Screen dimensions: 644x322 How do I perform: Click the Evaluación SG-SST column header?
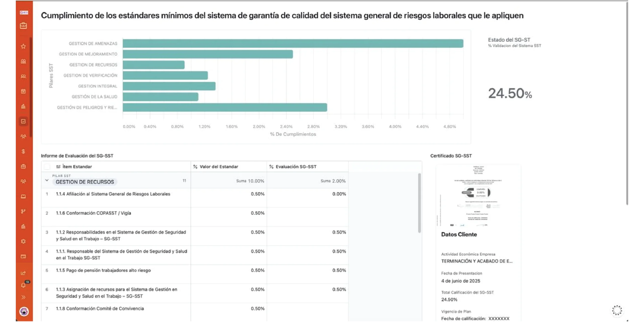(x=296, y=167)
